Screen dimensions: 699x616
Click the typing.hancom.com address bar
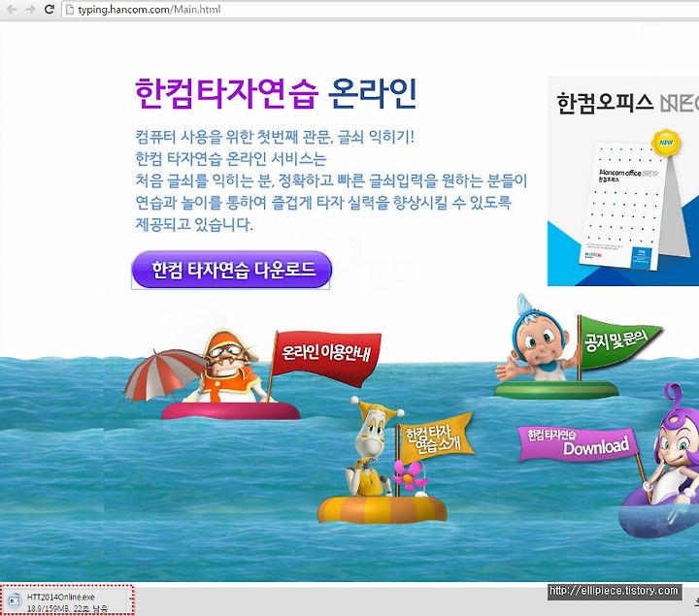tap(379, 10)
